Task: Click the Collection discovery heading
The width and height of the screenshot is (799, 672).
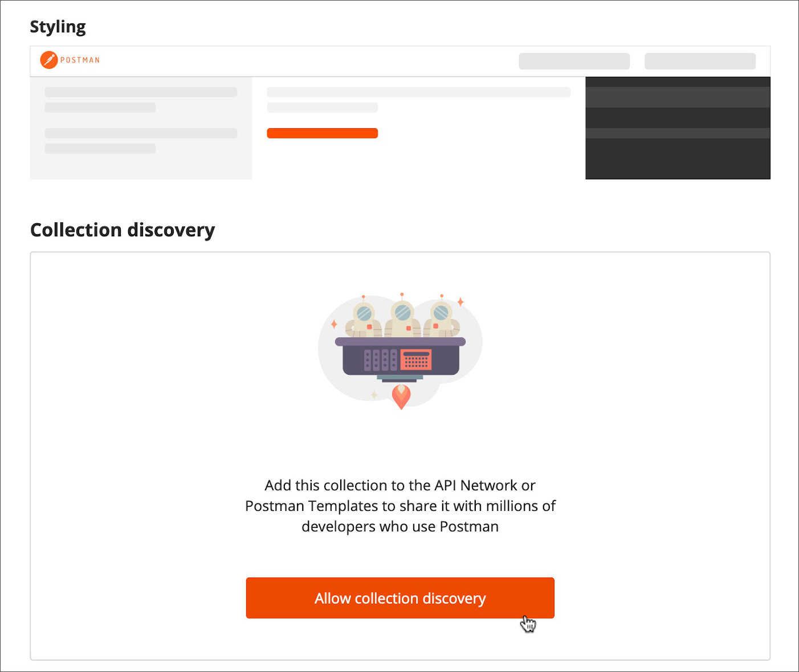Action: click(x=123, y=230)
